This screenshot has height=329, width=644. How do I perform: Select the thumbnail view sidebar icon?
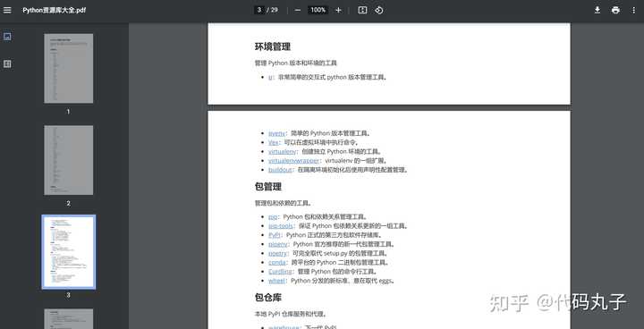[x=7, y=37]
